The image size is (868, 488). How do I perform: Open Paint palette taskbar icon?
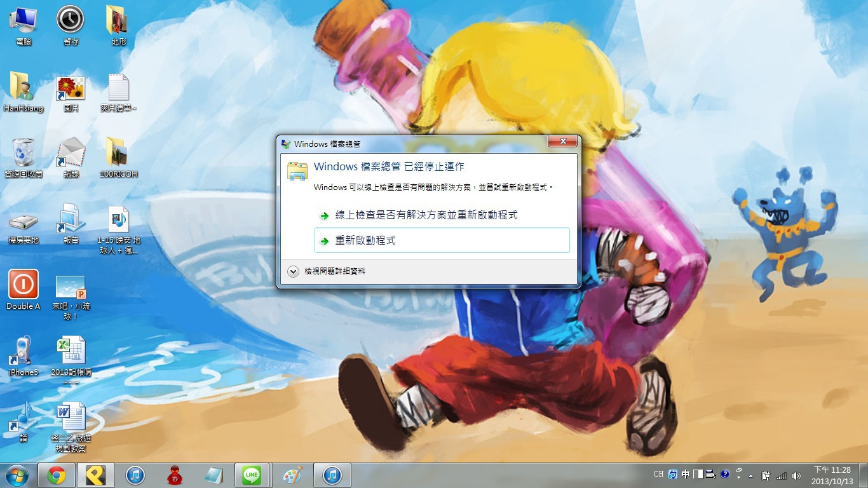tap(293, 475)
